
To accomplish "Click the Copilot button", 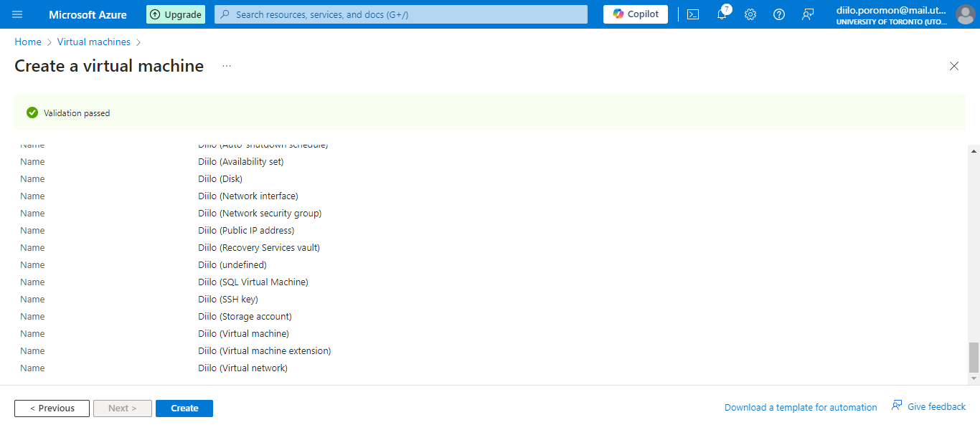I will coord(636,14).
